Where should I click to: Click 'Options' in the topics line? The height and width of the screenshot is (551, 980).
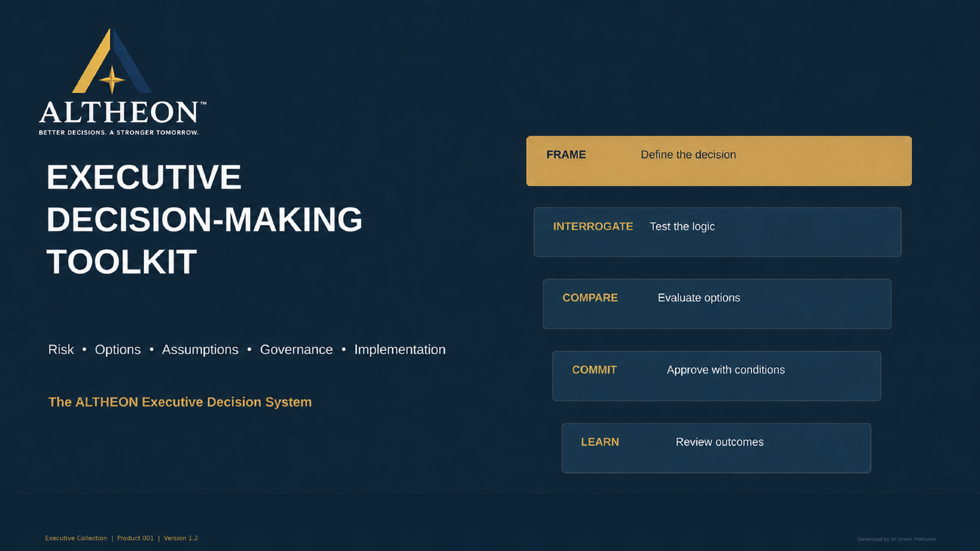pos(118,350)
